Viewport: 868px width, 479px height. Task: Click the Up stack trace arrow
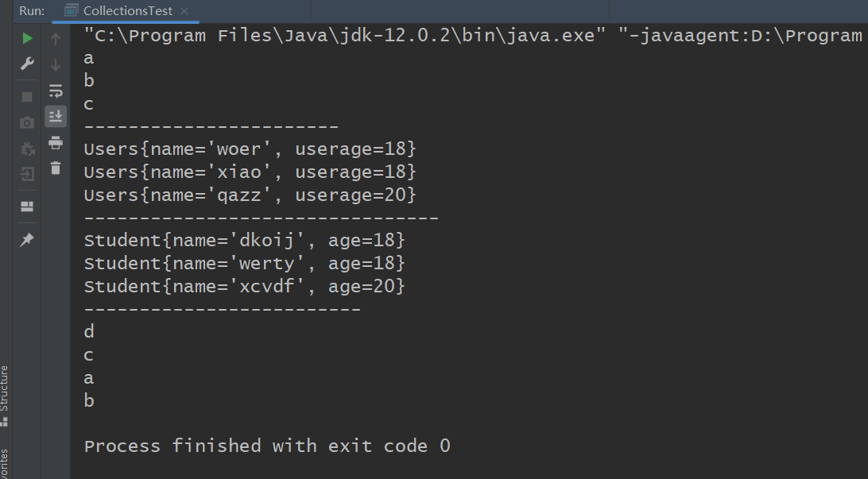click(x=56, y=38)
